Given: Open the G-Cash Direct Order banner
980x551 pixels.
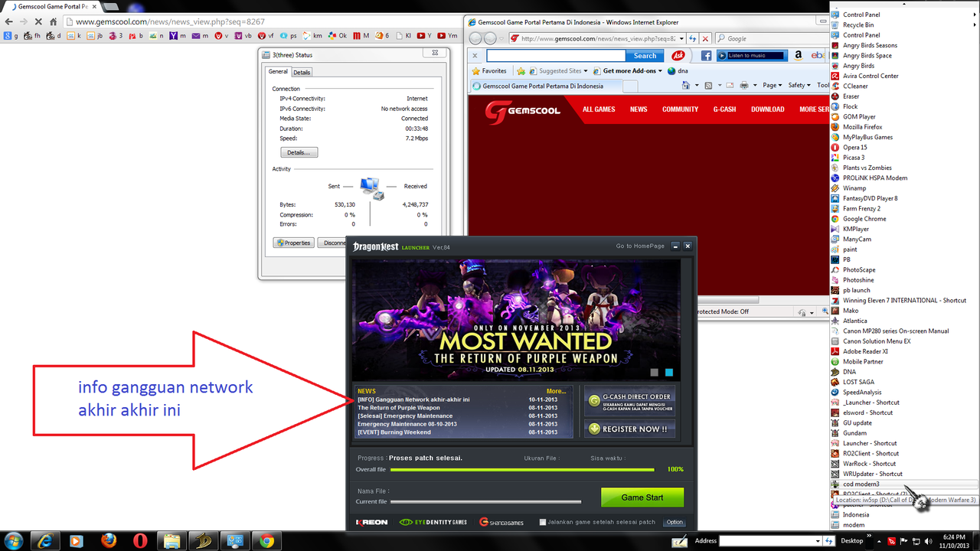Looking at the screenshot, I should [x=629, y=402].
